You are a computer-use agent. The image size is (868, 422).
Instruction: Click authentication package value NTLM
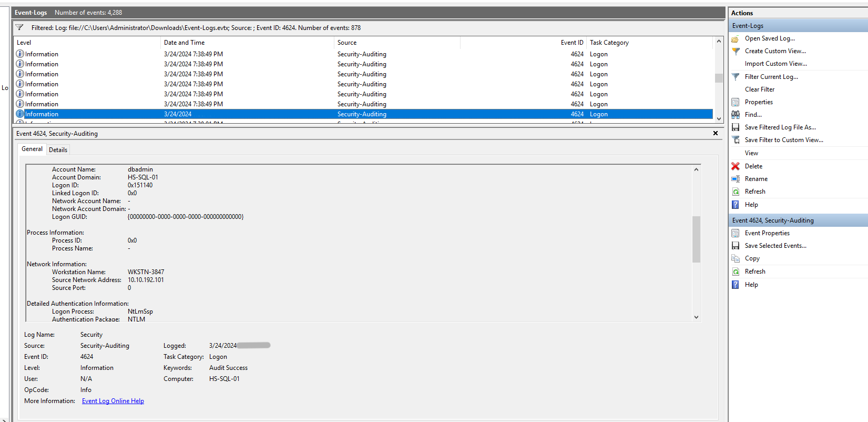136,319
